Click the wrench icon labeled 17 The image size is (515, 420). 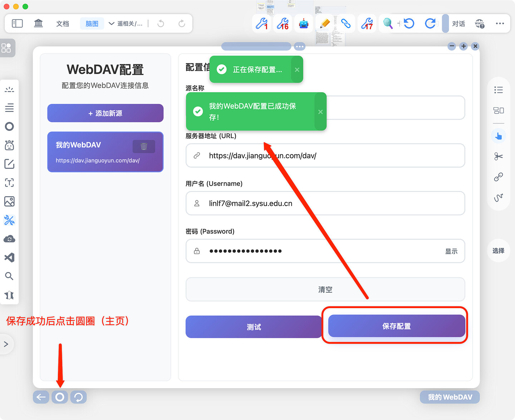(367, 24)
